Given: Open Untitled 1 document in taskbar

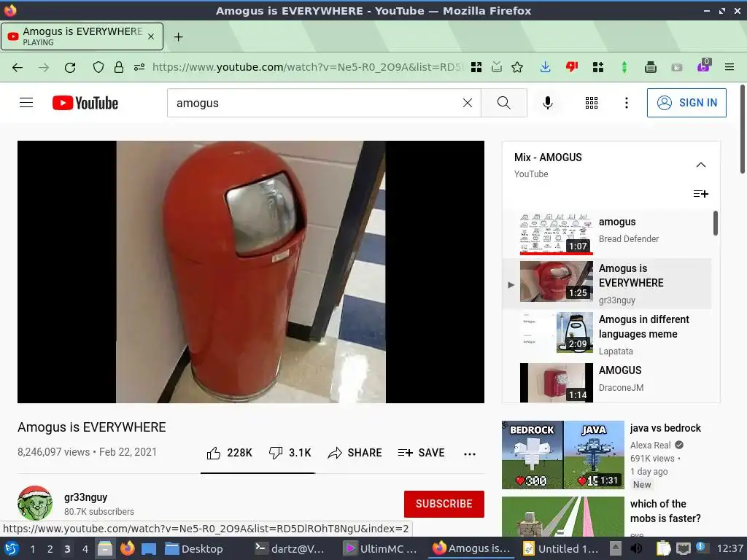Looking at the screenshot, I should point(561,549).
